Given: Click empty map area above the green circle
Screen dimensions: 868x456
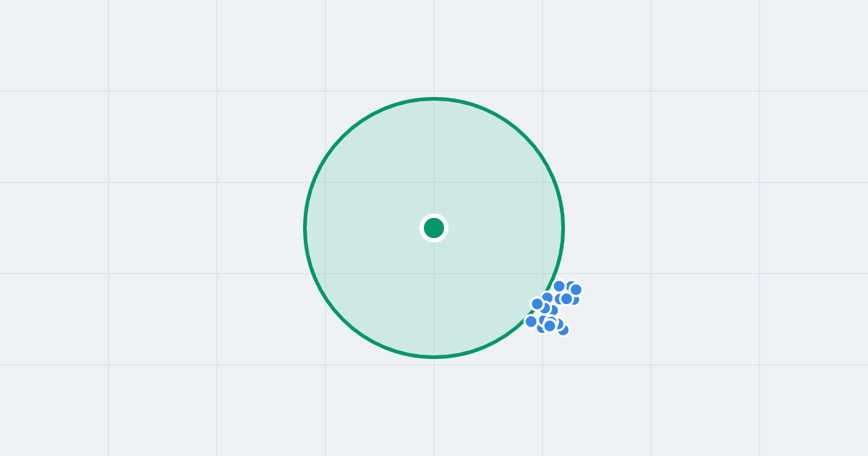Looking at the screenshot, I should point(434,47).
